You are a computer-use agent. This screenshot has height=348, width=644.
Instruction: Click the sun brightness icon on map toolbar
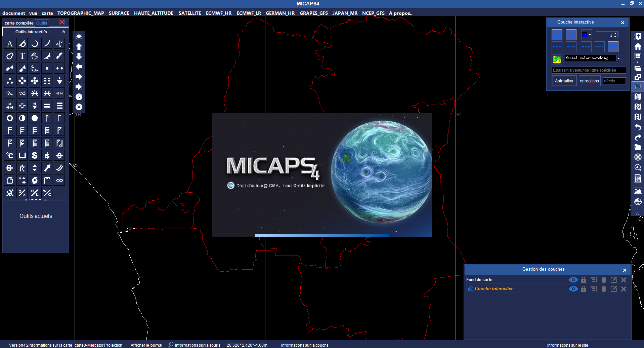coord(79,36)
